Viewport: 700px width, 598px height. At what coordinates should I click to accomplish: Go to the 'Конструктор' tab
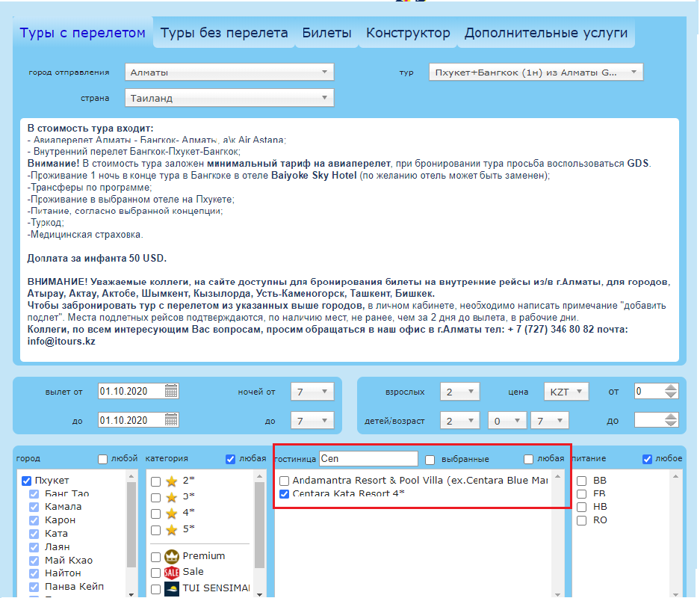coord(408,33)
